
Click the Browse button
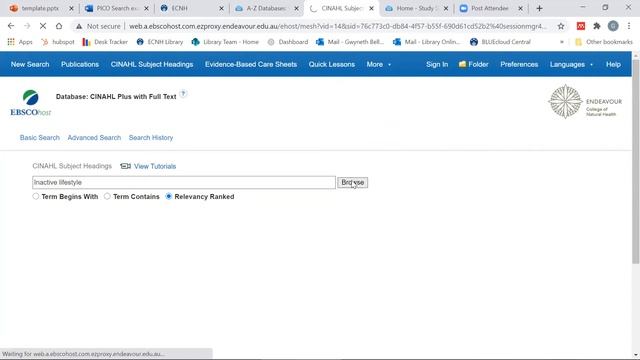[x=353, y=182]
